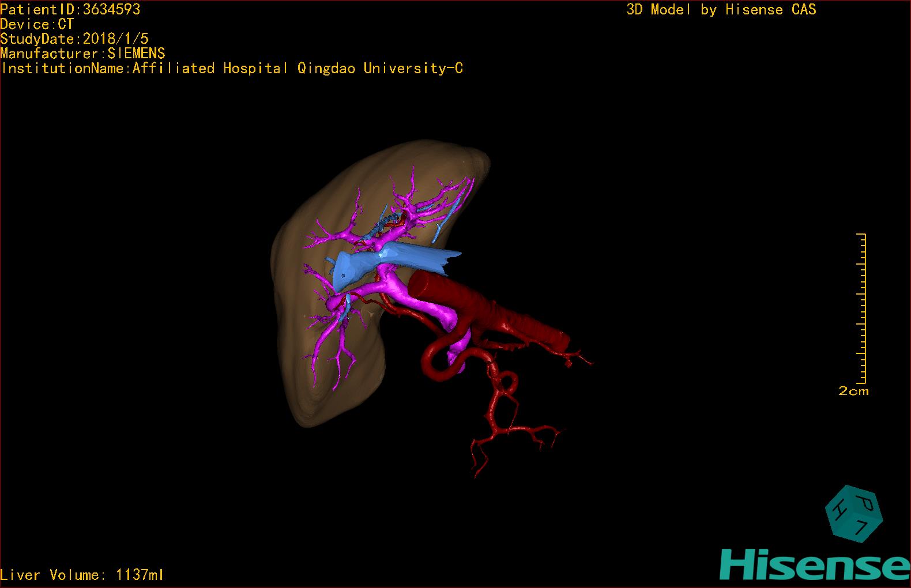Screen dimensions: 911x588
Task: Click the 3D orientation cube
Action: tap(853, 513)
